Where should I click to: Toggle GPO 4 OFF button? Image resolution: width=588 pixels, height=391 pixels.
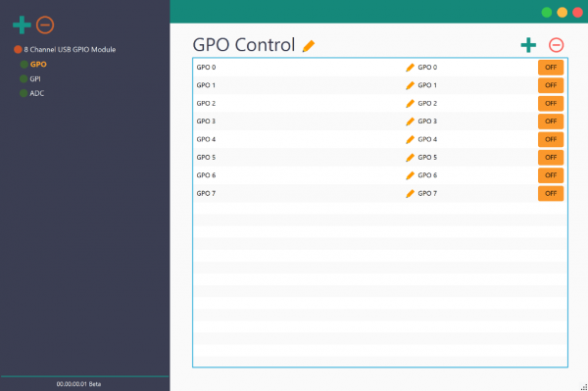551,139
